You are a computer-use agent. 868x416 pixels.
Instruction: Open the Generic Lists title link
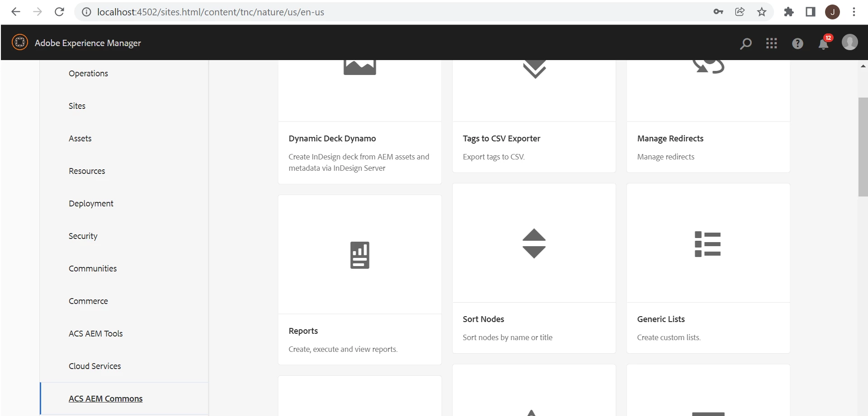click(660, 319)
